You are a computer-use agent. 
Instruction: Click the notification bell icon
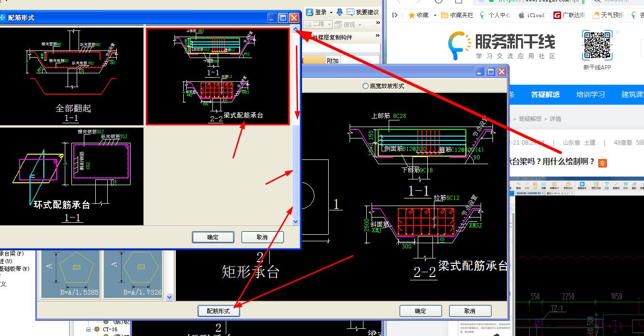click(x=340, y=12)
